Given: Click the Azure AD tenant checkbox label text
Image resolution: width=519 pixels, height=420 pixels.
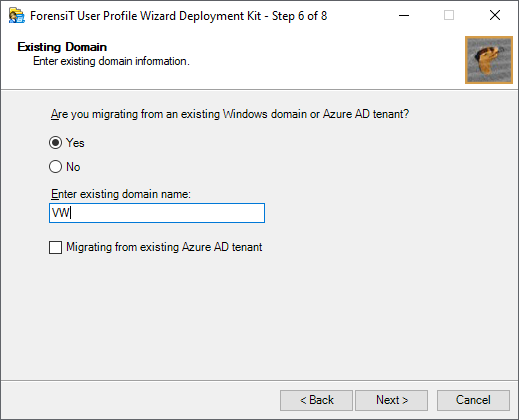Looking at the screenshot, I should click(164, 247).
